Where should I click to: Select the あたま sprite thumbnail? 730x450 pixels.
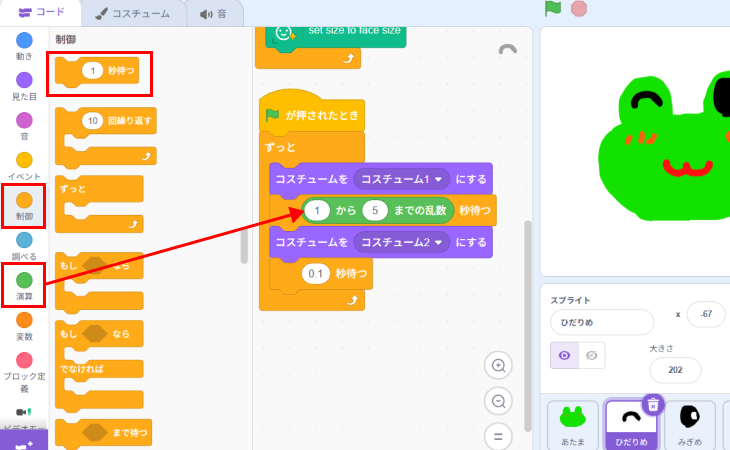pos(573,424)
